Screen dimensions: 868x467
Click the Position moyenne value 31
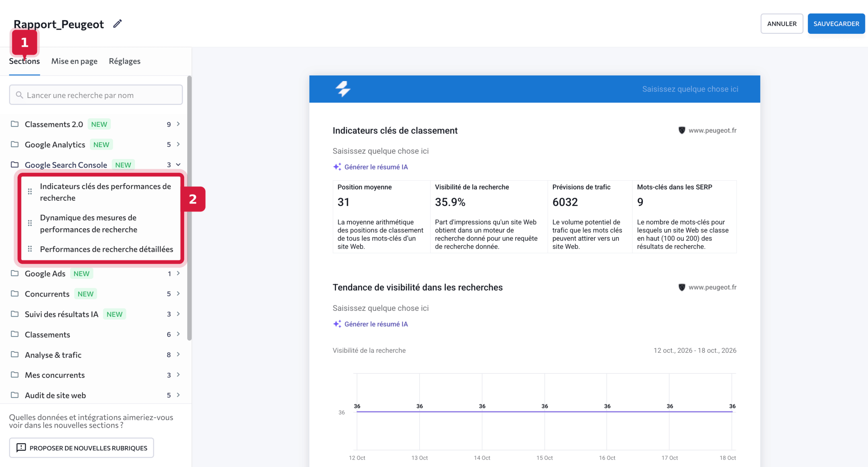(343, 202)
